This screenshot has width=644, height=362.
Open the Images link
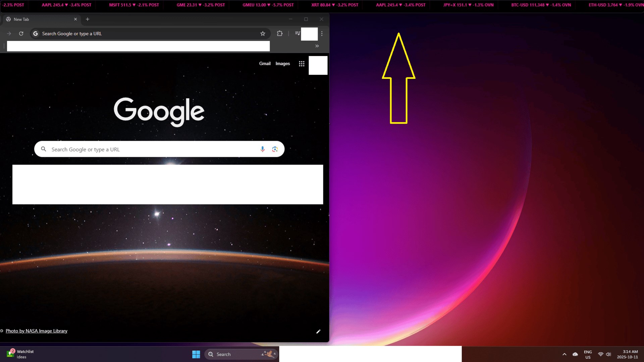coord(282,64)
